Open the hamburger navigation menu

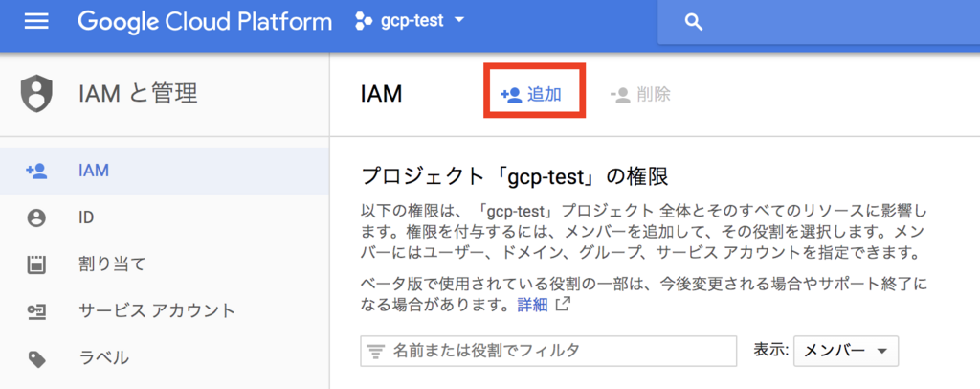[x=36, y=21]
